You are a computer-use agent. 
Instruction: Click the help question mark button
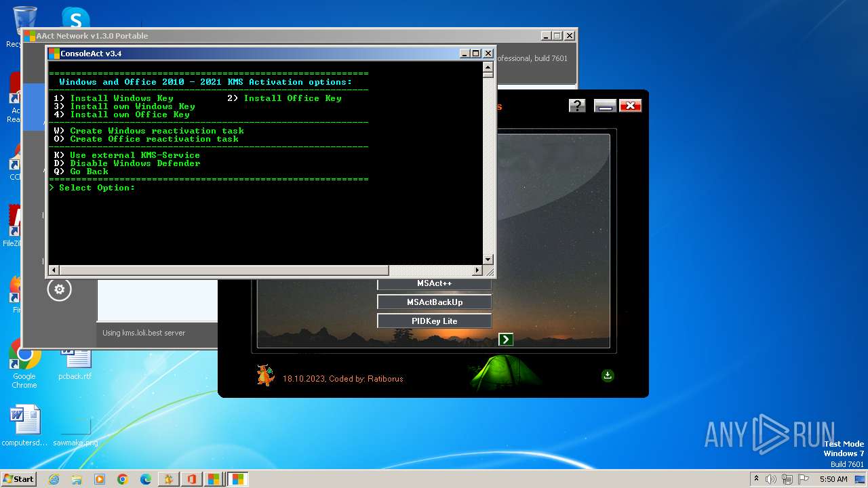point(576,106)
